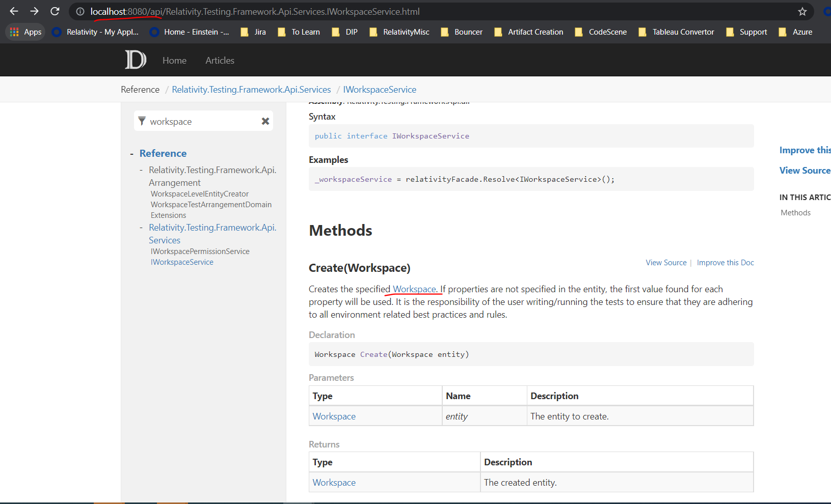831x504 pixels.
Task: Click the D logo in the navbar
Action: pos(135,60)
